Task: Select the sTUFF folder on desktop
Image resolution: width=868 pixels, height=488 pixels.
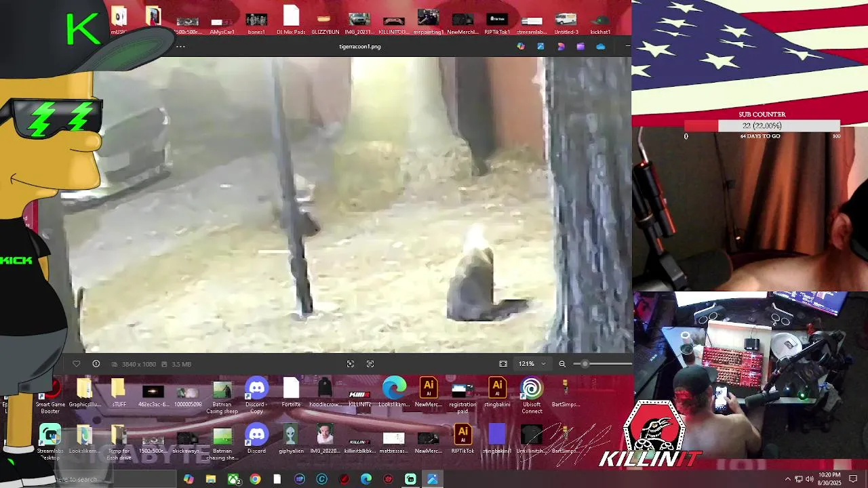Action: [119, 393]
